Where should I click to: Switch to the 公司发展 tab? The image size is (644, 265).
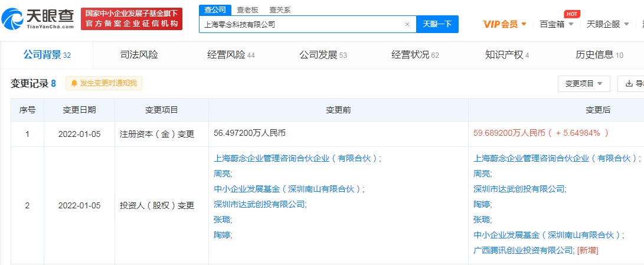tap(323, 55)
